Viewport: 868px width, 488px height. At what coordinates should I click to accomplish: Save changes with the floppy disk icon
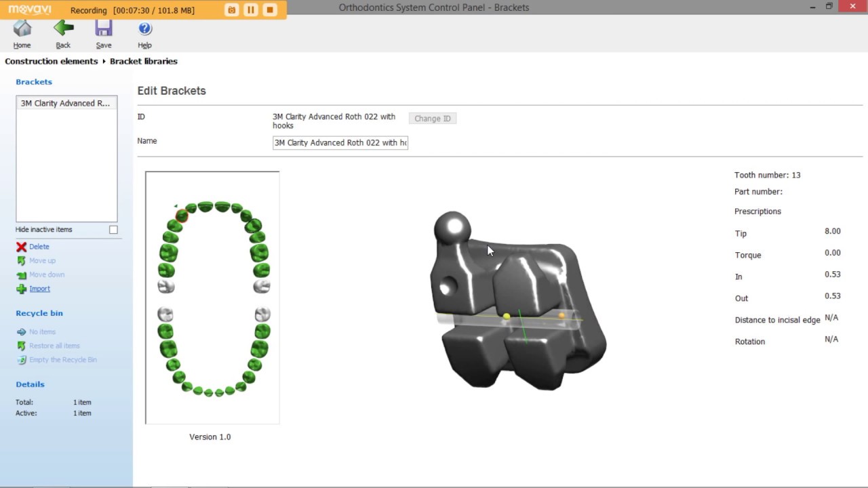[x=104, y=28]
